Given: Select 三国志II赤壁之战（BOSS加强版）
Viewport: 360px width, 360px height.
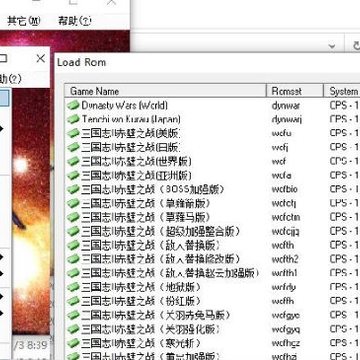Looking at the screenshot, I should pos(153,189).
